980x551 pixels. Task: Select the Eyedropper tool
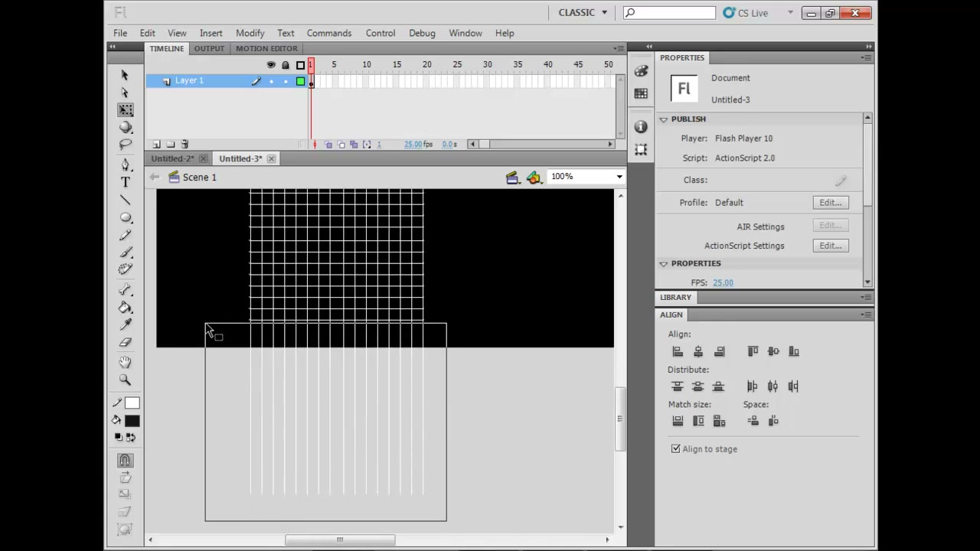[126, 325]
